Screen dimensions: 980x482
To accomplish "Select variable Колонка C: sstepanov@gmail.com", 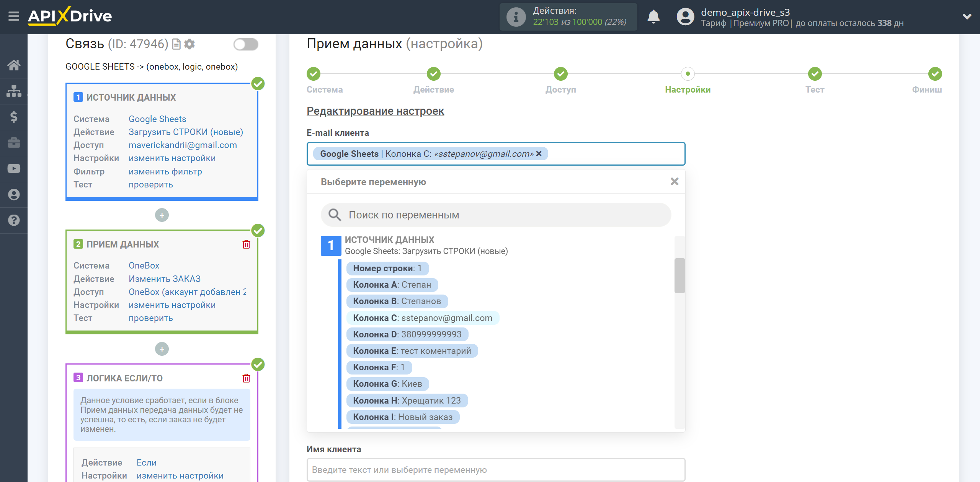I will click(423, 318).
